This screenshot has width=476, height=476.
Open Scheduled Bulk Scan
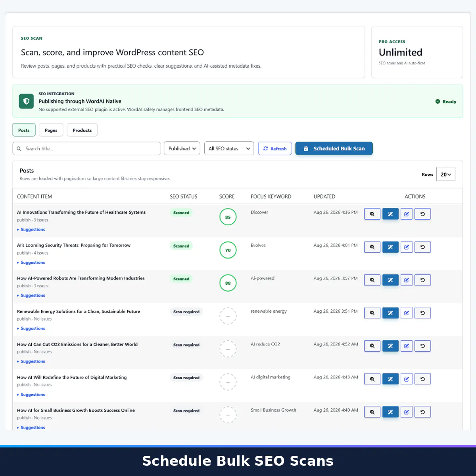pos(334,148)
